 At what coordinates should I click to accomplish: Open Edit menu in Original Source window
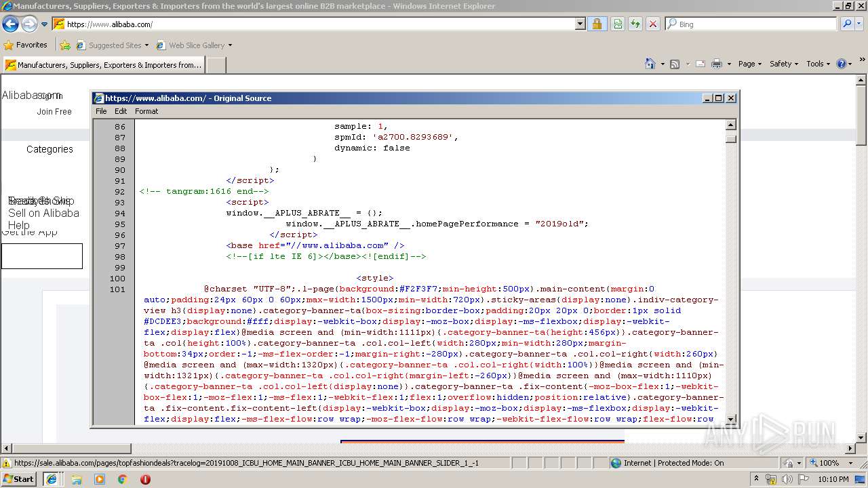[x=121, y=111]
